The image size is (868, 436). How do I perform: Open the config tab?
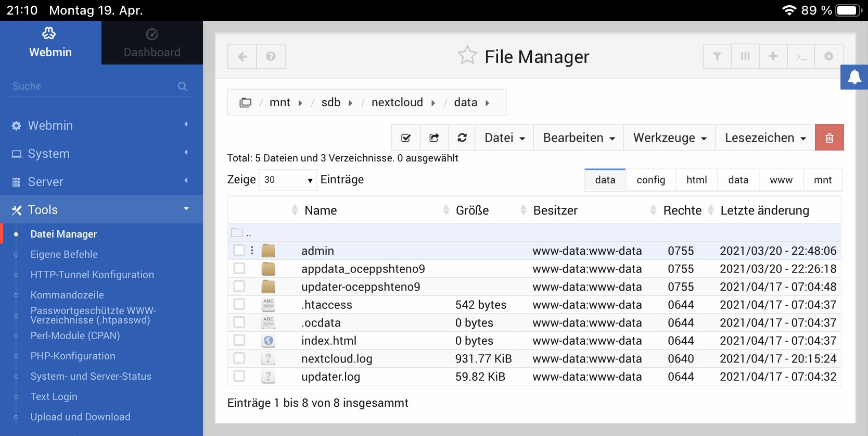(x=650, y=180)
